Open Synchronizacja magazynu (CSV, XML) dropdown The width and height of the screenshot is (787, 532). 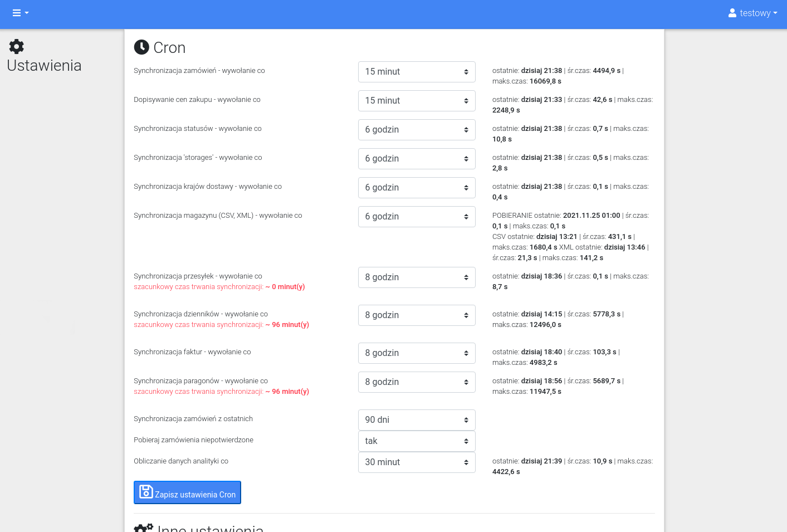pos(417,217)
